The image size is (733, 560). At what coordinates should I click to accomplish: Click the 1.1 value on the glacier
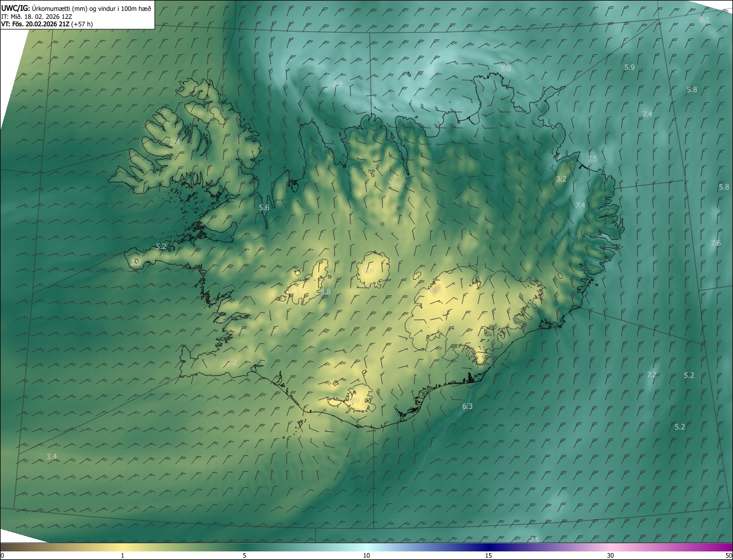point(295,291)
